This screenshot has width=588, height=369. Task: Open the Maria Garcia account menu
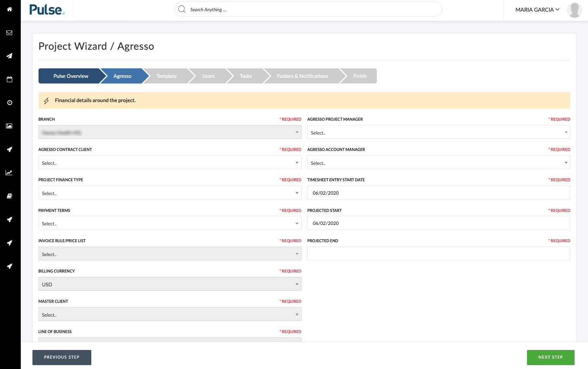[x=537, y=10]
